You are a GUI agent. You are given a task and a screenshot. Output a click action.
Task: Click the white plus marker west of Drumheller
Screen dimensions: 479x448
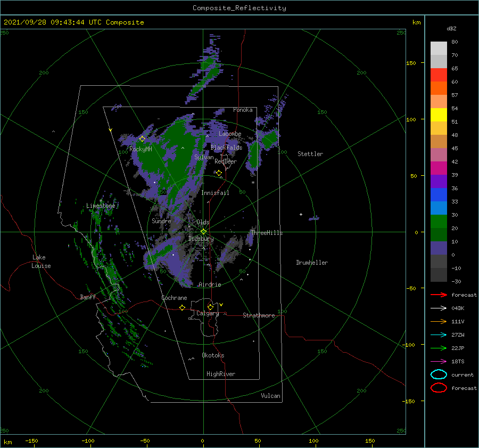pos(301,214)
